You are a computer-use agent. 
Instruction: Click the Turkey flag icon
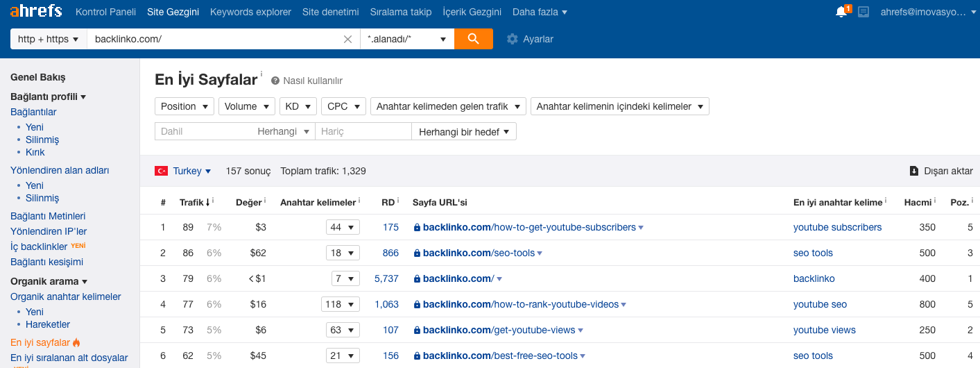click(162, 171)
